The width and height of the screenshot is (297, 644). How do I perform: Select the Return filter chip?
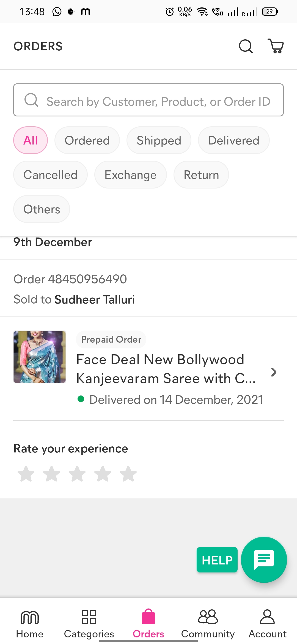[201, 175]
